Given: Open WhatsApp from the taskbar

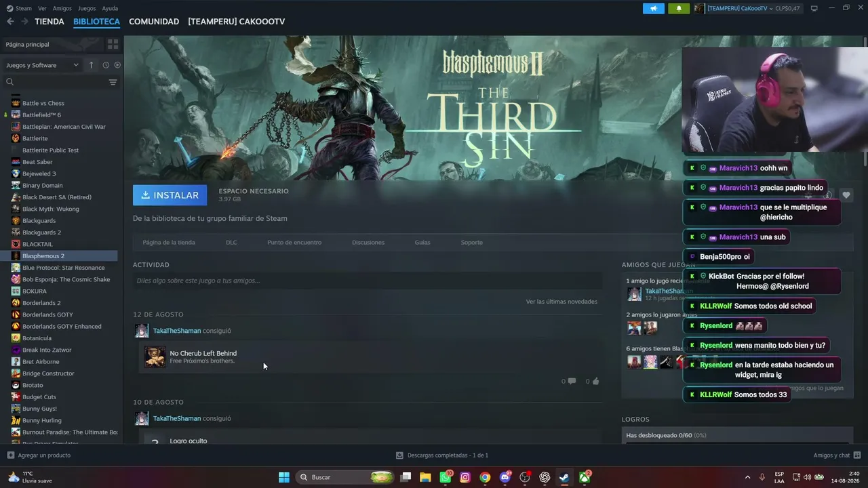Looking at the screenshot, I should coord(446,477).
